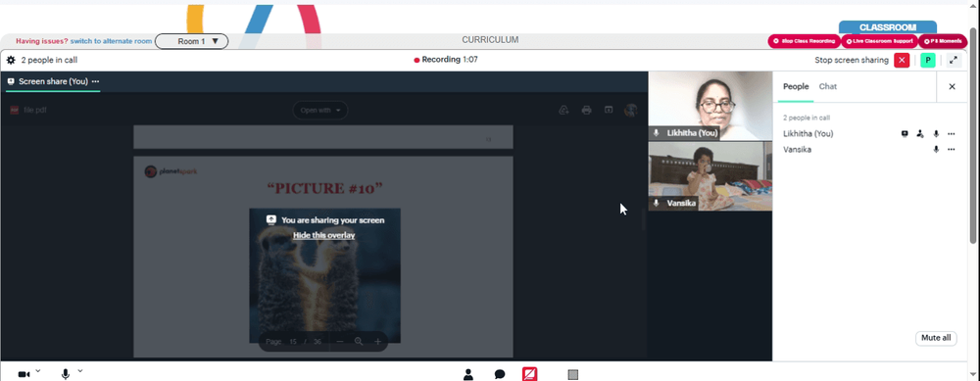
Task: Click Likhitha (You) video thumbnail
Action: [x=710, y=106]
